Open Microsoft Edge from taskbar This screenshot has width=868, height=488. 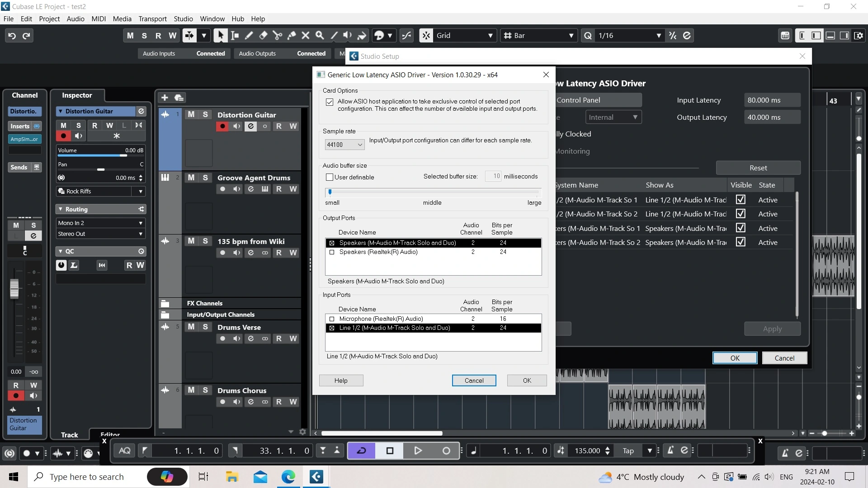point(288,477)
